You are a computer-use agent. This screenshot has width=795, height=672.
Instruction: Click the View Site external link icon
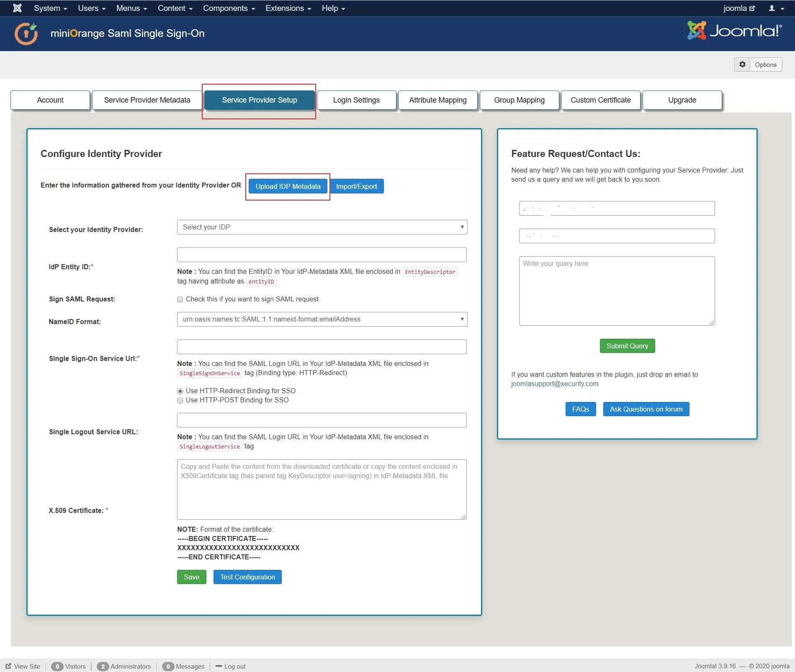click(8, 666)
